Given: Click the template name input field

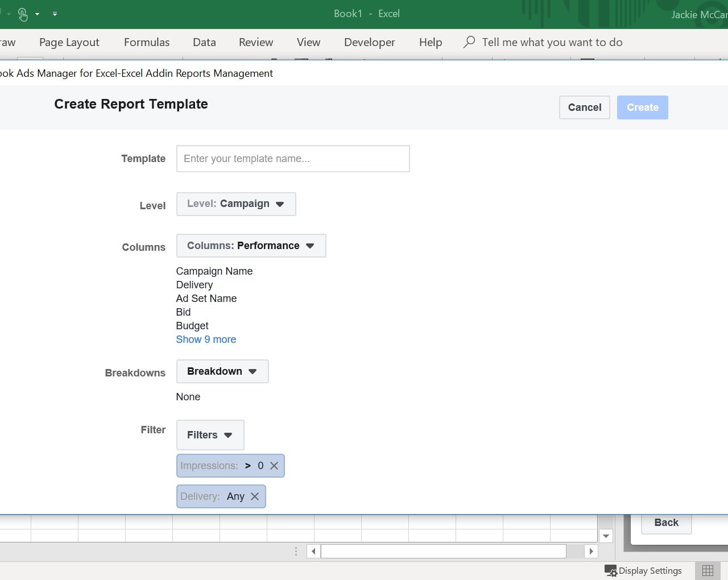Looking at the screenshot, I should 293,159.
